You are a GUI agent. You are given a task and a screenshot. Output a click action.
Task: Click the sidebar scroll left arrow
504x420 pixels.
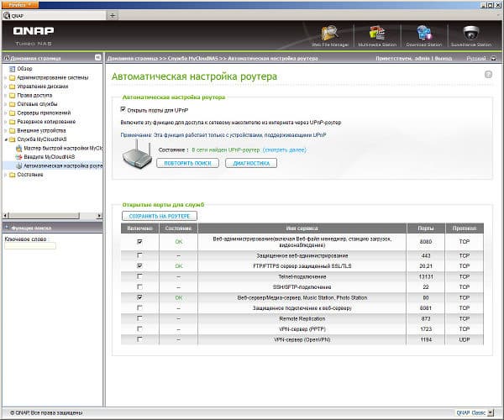[6, 216]
